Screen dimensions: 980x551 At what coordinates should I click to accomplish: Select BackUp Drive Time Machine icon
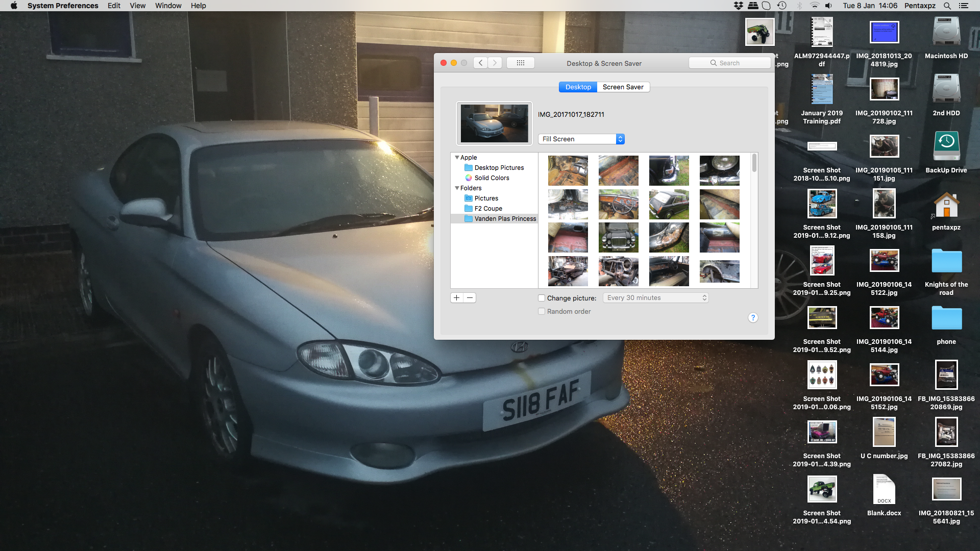click(x=946, y=146)
